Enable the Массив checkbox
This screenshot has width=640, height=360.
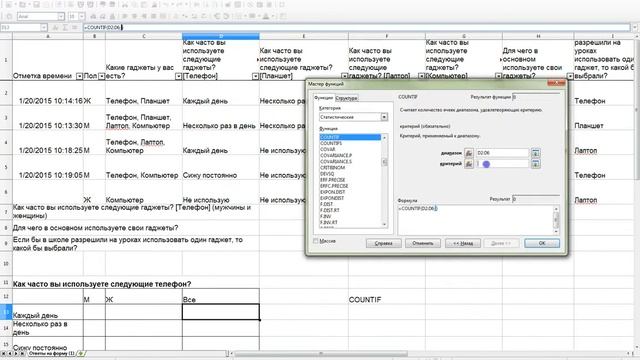(x=316, y=241)
